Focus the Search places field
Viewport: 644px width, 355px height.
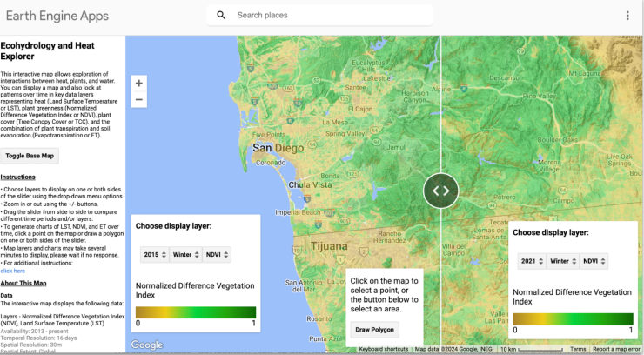[x=319, y=15]
